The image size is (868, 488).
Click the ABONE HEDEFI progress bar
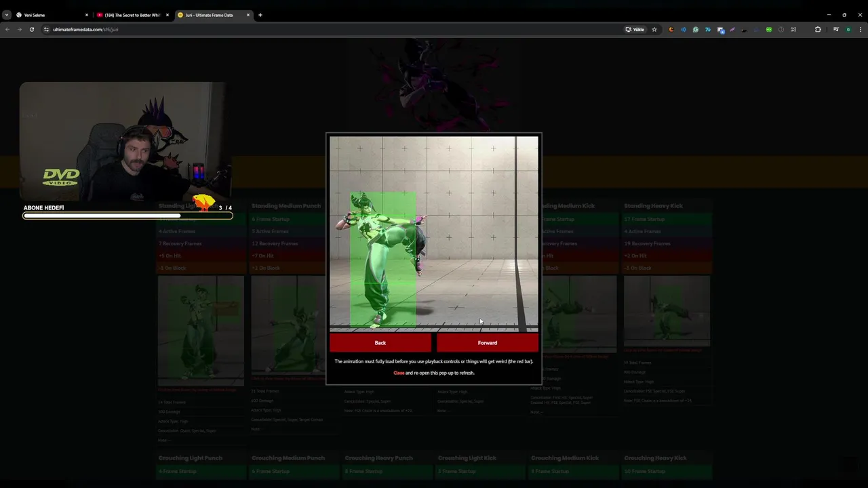[127, 216]
